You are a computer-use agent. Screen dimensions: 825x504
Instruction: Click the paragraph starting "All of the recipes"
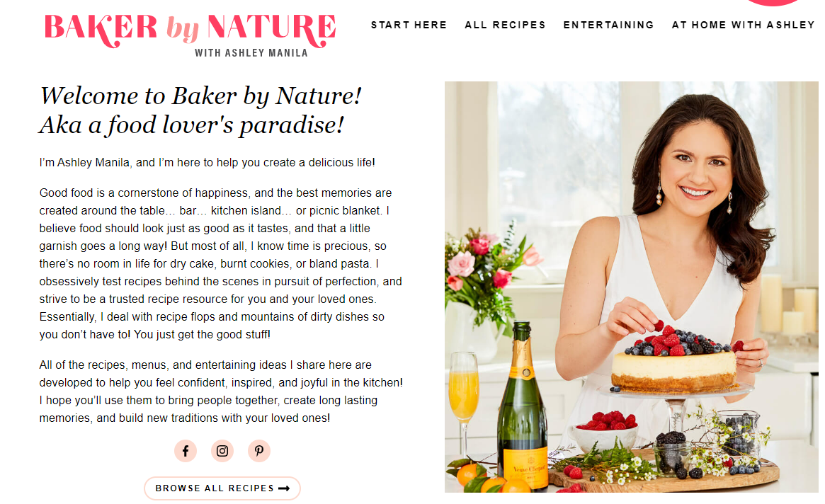(221, 391)
